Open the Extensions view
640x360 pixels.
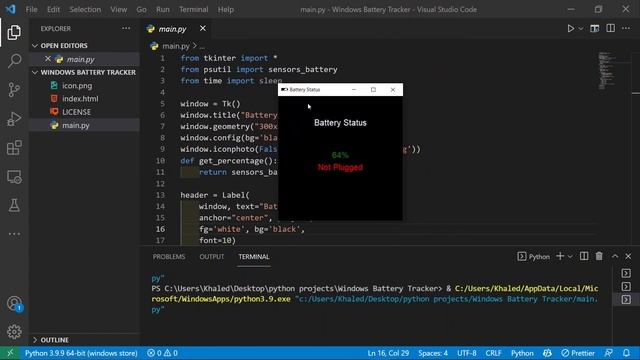pos(14,148)
